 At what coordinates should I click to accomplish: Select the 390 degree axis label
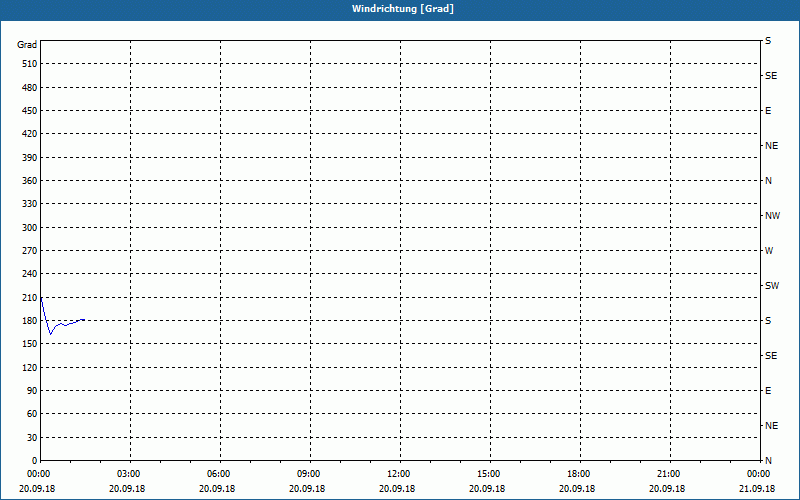click(x=30, y=157)
